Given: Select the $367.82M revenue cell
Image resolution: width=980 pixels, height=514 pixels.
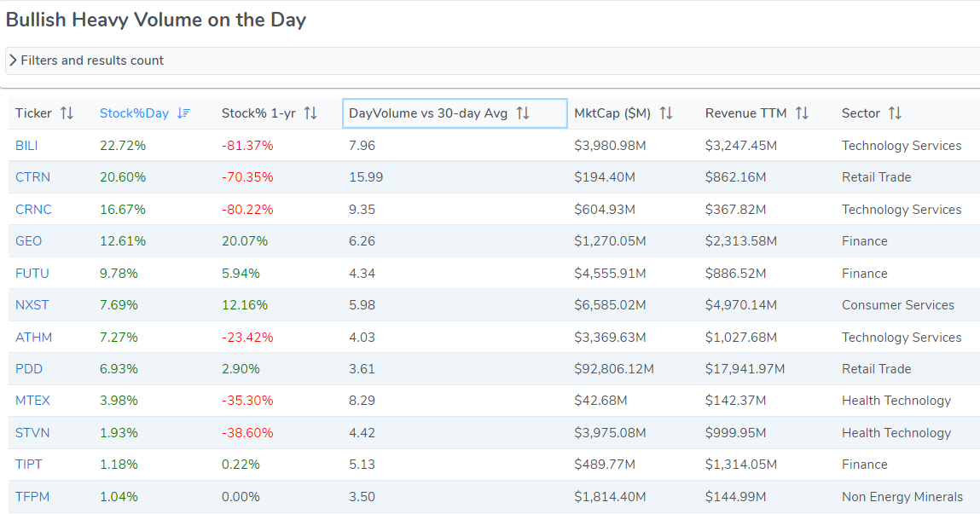Looking at the screenshot, I should pyautogui.click(x=735, y=210).
